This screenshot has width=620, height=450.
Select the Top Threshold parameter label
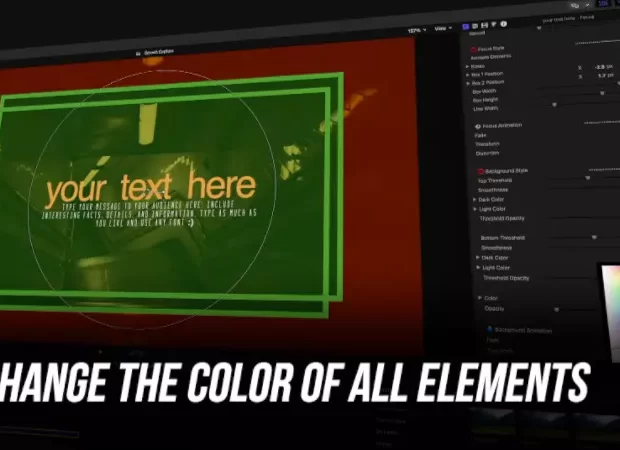pyautogui.click(x=495, y=181)
